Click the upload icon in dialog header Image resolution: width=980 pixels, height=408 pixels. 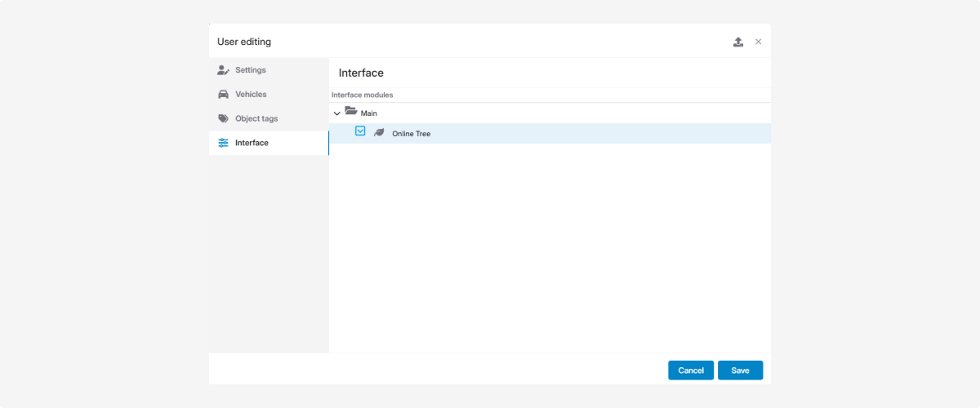tap(738, 42)
